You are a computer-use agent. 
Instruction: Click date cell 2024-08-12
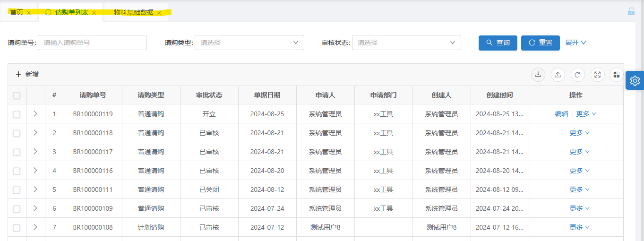coord(267,189)
